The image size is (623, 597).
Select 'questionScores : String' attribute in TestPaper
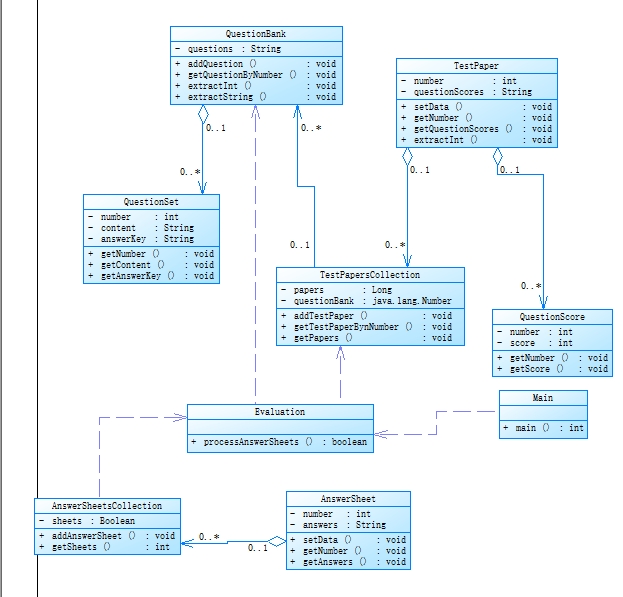pos(467,92)
